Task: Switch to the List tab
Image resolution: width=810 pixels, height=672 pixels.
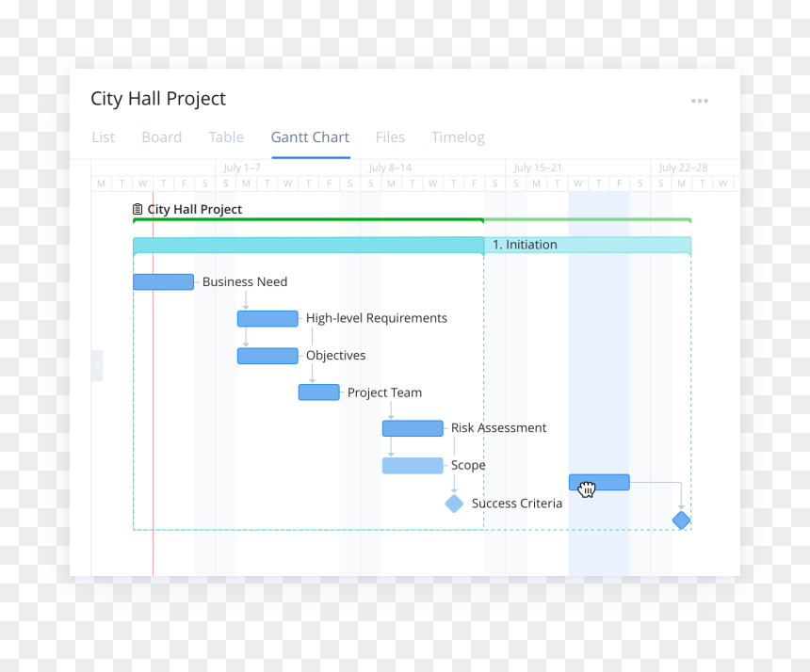Action: pos(104,137)
